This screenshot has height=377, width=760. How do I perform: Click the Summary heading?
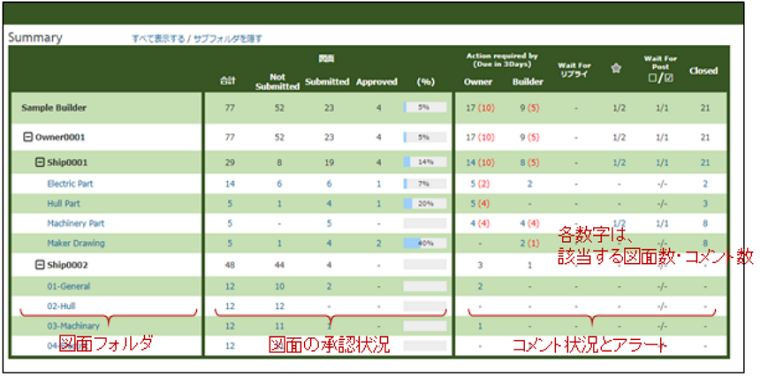tap(35, 38)
